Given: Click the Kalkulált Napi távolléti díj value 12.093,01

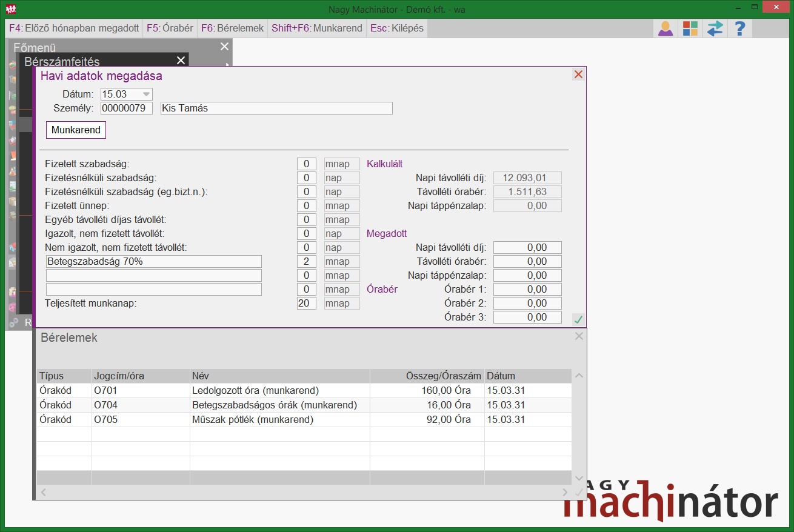Looking at the screenshot, I should [x=527, y=178].
